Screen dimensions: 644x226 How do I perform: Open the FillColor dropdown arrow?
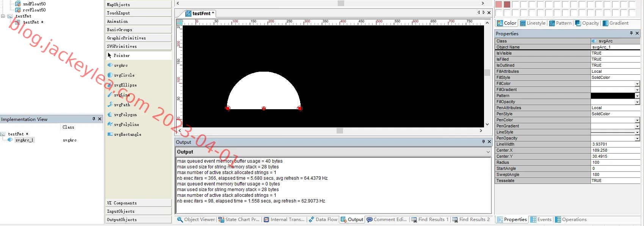tap(637, 84)
